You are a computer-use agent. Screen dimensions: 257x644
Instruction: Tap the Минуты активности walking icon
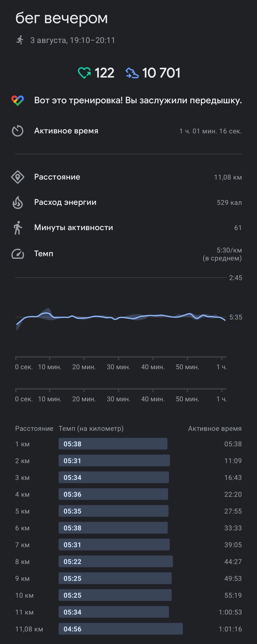(x=17, y=228)
